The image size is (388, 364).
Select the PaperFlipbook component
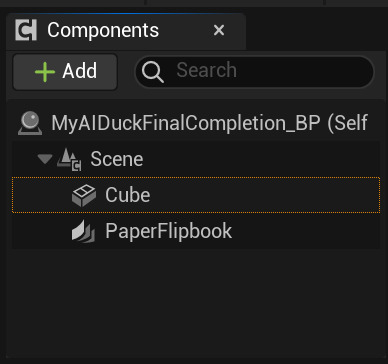point(196,231)
